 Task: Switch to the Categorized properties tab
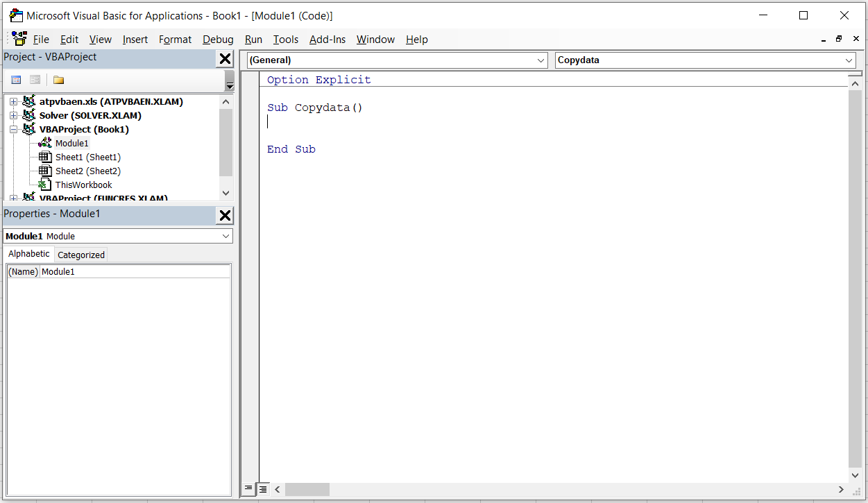81,255
